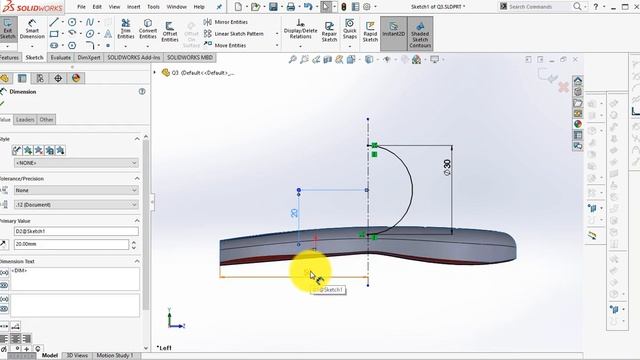640x360 pixels.
Task: Switch to the Evaluate tab
Action: pos(60,58)
